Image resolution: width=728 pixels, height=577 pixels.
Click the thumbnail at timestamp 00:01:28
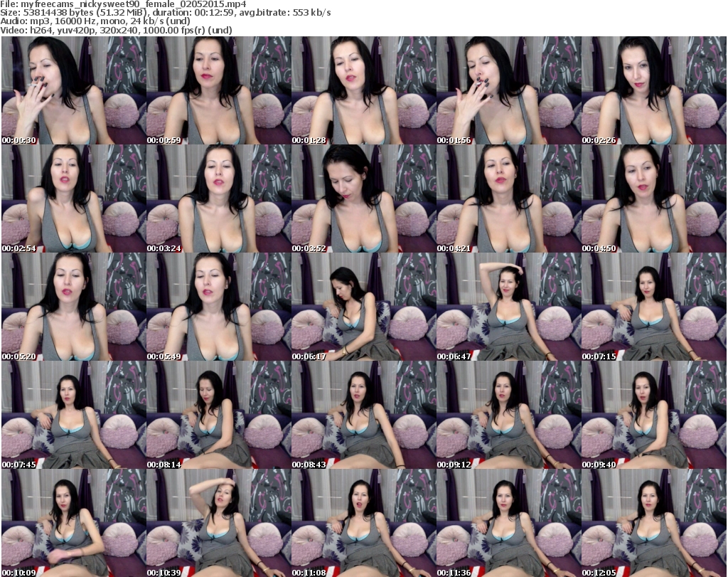click(363, 90)
